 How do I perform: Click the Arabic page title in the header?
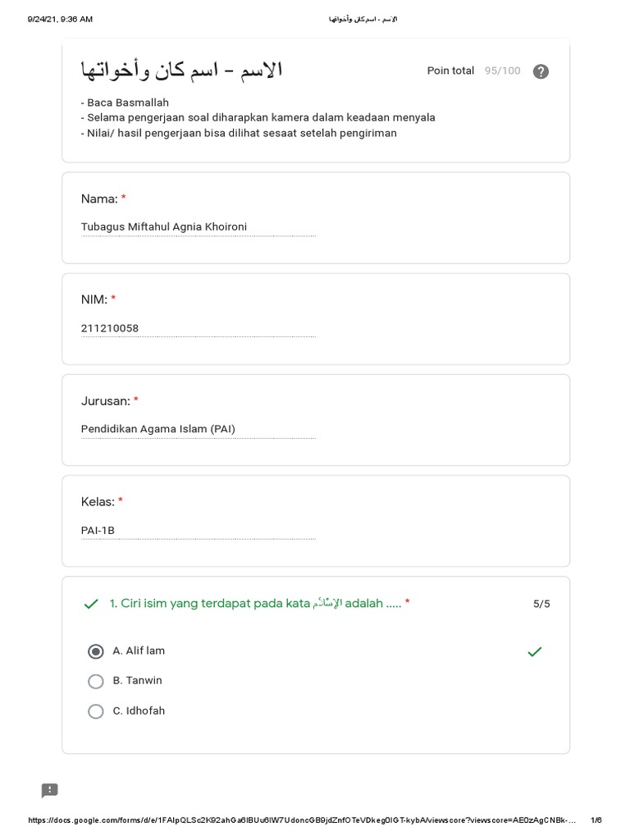[363, 19]
